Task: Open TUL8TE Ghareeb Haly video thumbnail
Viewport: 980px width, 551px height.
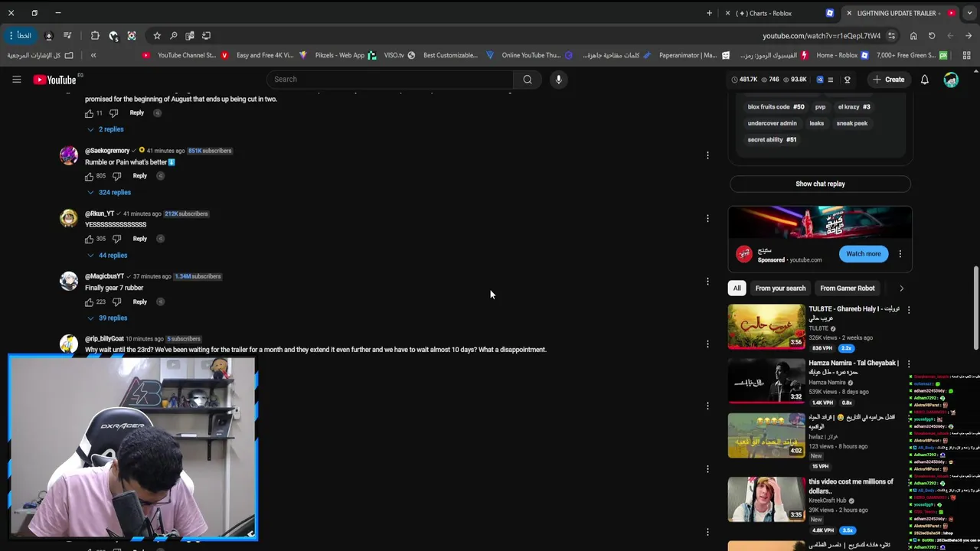Action: [x=766, y=326]
